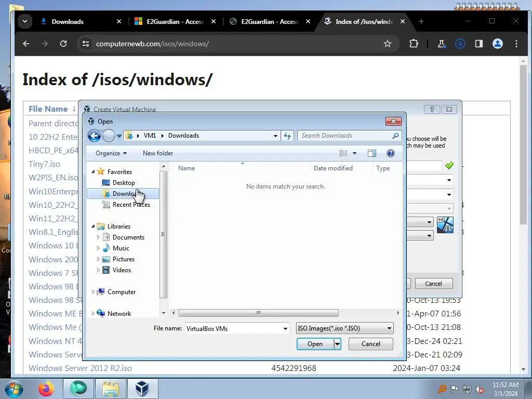Open the tab search dropdown

coord(25,21)
